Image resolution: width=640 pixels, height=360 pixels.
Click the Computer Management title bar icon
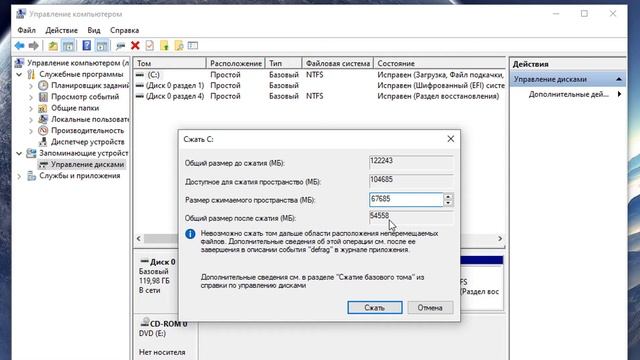pos(21,14)
